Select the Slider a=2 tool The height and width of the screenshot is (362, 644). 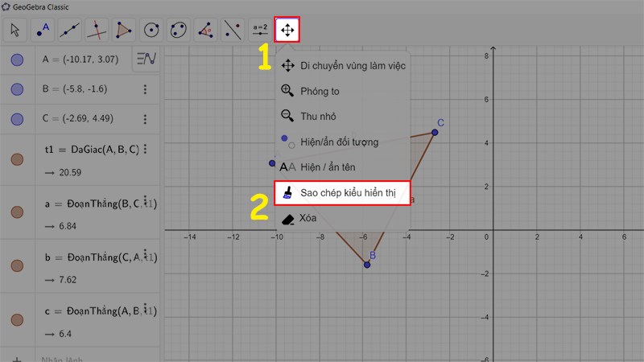pyautogui.click(x=260, y=30)
